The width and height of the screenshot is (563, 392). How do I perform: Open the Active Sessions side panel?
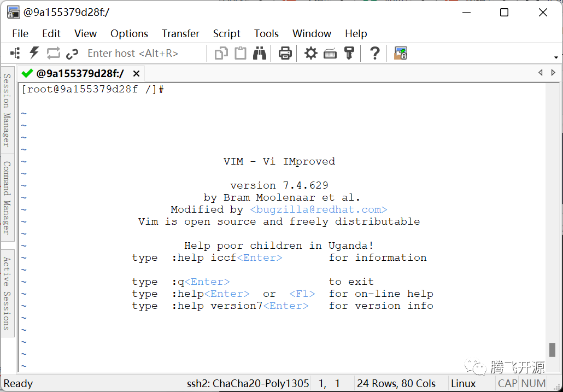[7, 293]
